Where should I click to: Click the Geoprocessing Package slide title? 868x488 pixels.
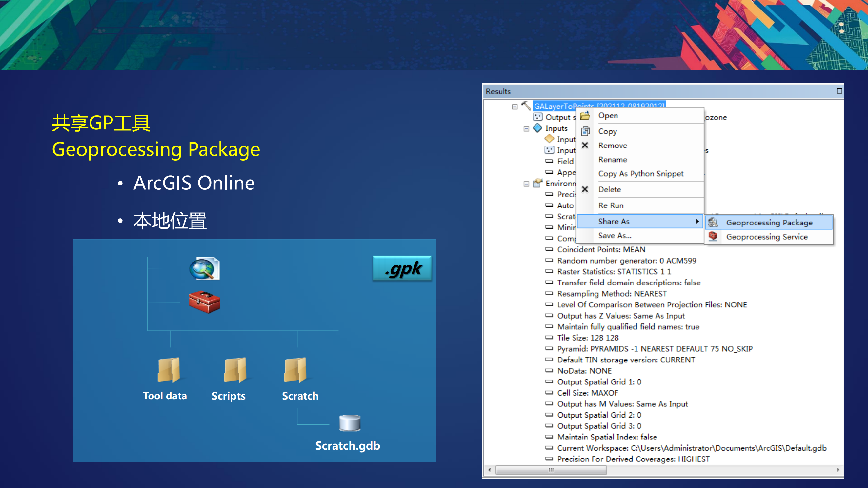156,149
